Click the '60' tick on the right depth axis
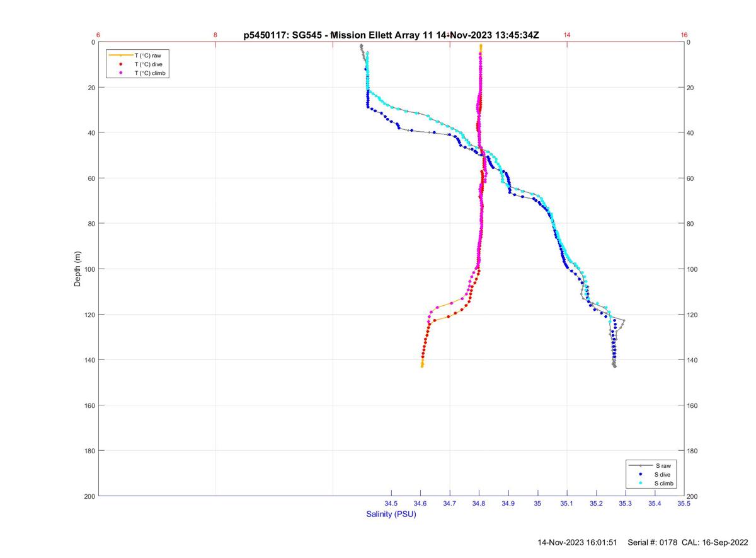Screen dimensions: 756x558 pyautogui.click(x=691, y=178)
